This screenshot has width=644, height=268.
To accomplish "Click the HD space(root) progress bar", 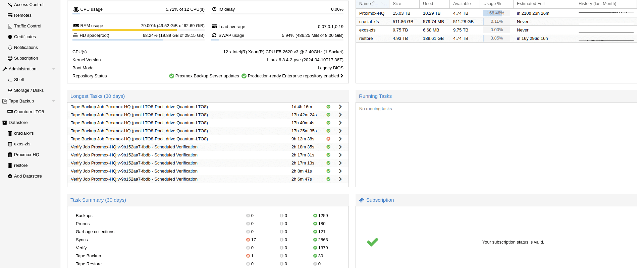I will (x=138, y=40).
